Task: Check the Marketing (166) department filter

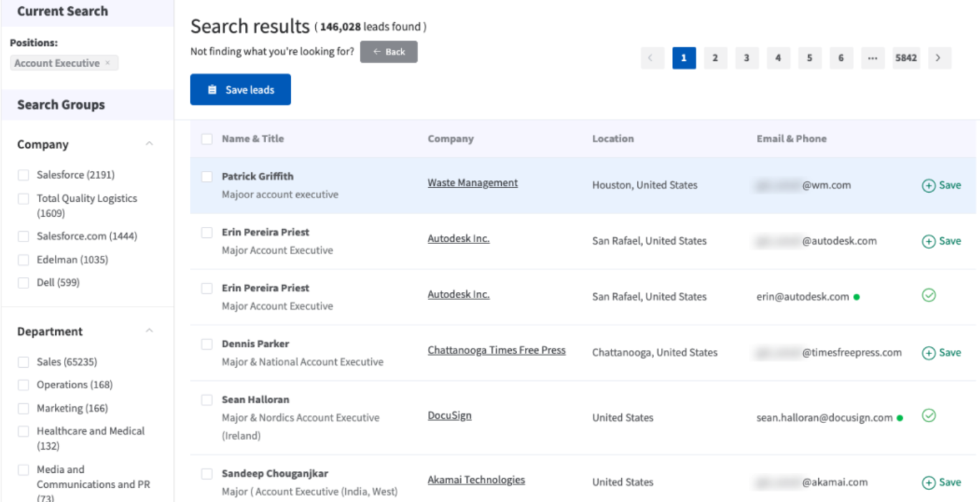Action: [x=24, y=409]
